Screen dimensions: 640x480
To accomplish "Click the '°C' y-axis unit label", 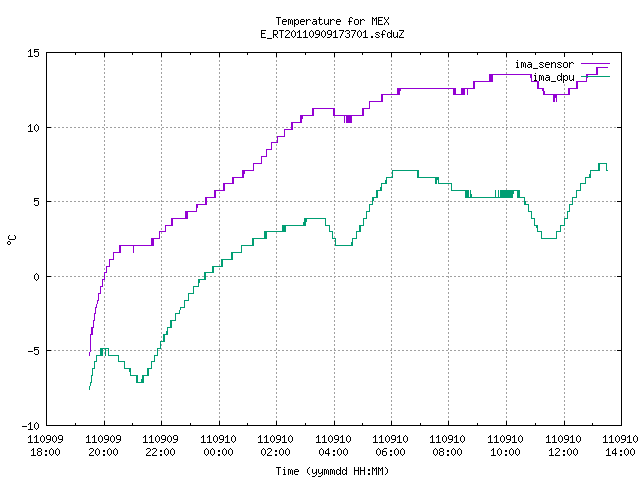I will point(11,240).
